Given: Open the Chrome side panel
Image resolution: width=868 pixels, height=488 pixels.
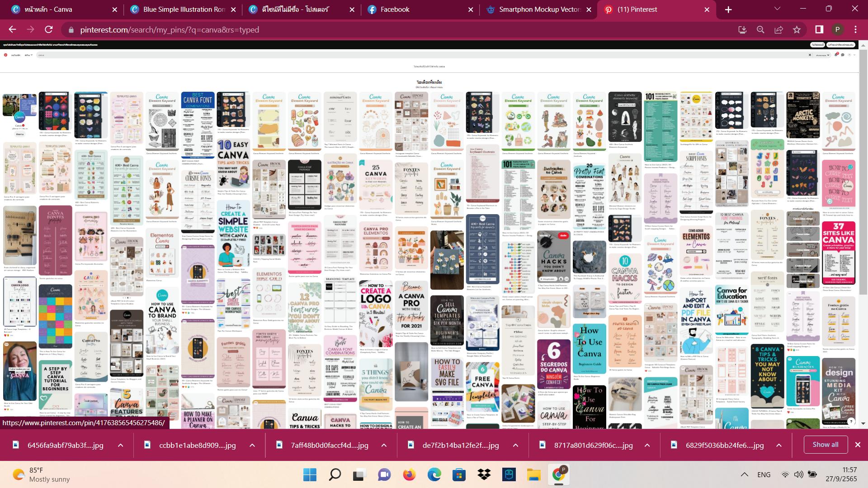Looking at the screenshot, I should tap(819, 29).
